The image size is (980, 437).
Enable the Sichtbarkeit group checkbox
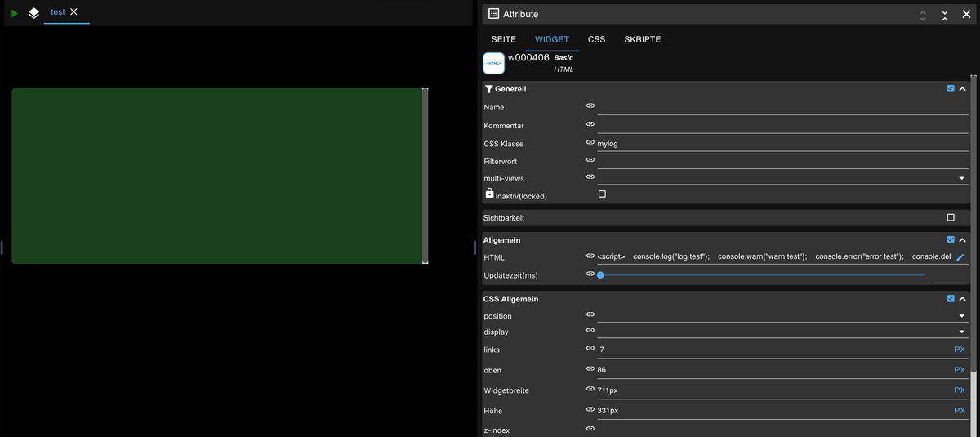click(x=950, y=217)
